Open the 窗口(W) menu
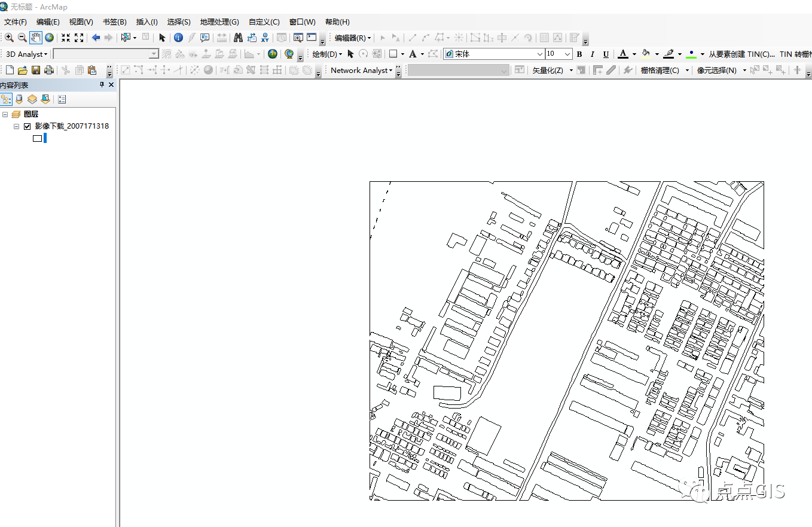The image size is (812, 527). pyautogui.click(x=302, y=22)
